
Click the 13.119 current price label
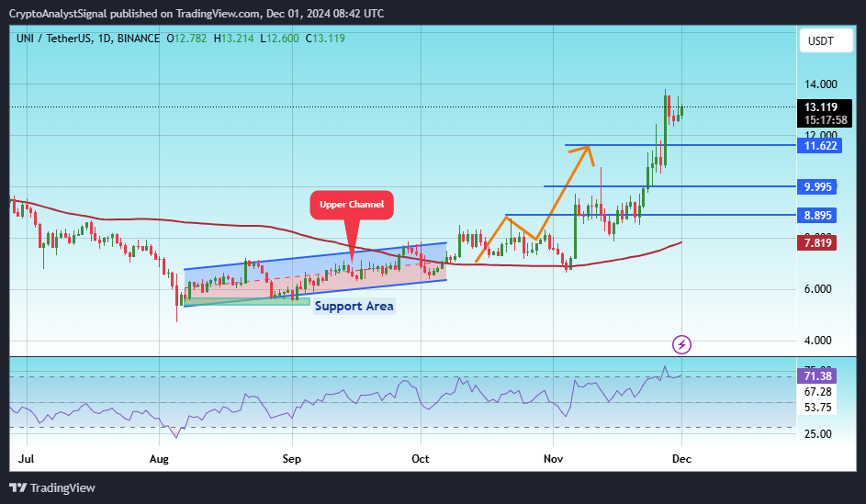[x=821, y=107]
